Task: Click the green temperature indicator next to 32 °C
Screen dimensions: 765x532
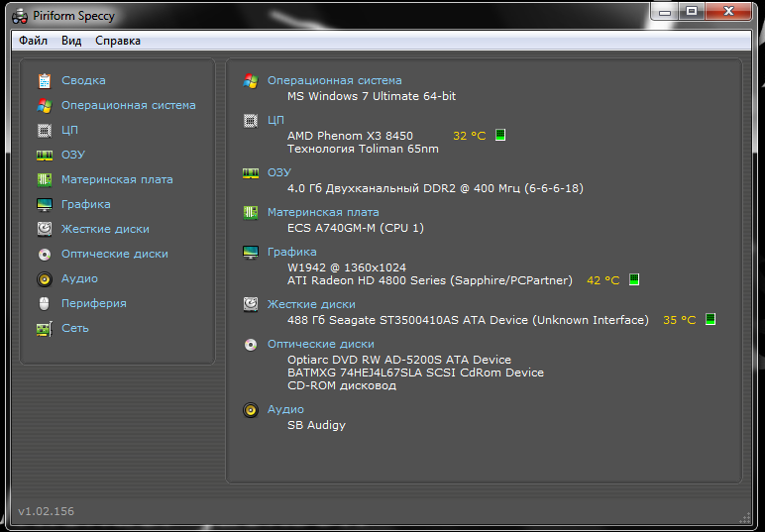Action: [x=500, y=135]
